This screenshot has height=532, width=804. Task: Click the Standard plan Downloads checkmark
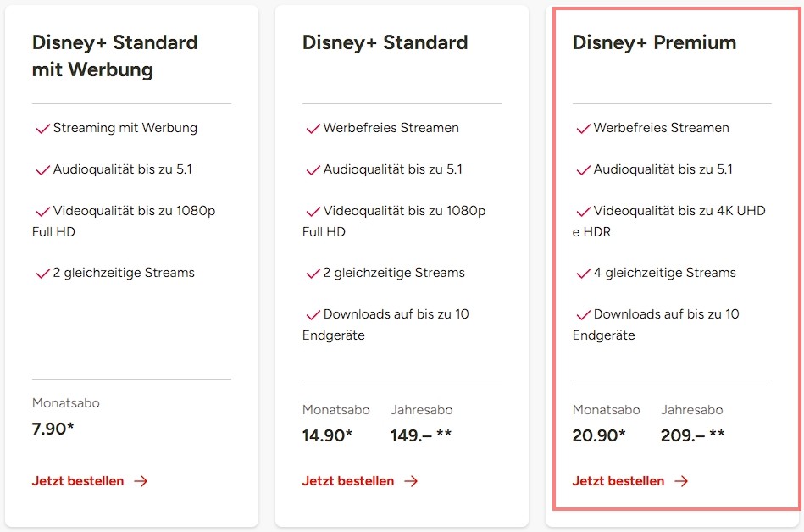tap(313, 315)
